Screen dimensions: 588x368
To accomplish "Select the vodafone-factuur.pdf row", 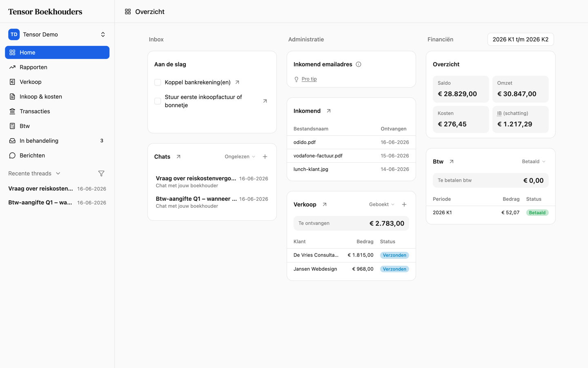I will pos(351,156).
